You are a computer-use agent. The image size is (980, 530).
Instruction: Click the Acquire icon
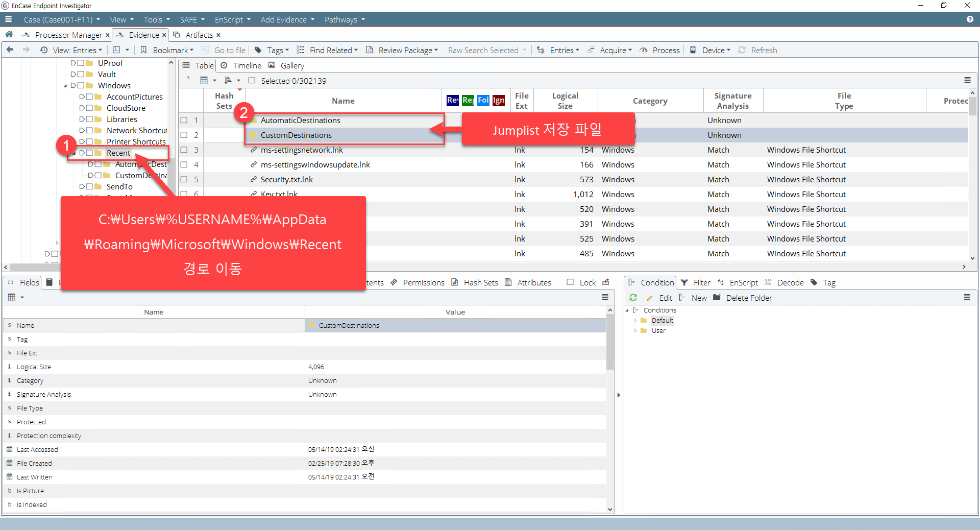(x=591, y=50)
